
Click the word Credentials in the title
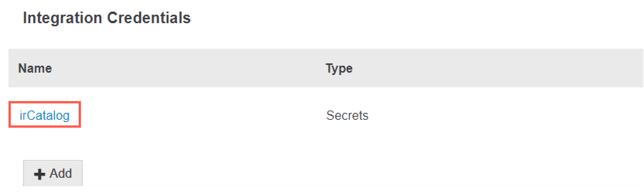click(x=149, y=18)
